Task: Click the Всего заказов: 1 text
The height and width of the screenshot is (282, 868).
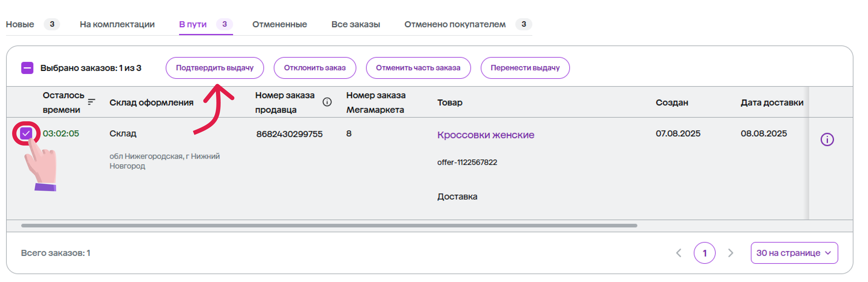Action: tap(55, 253)
